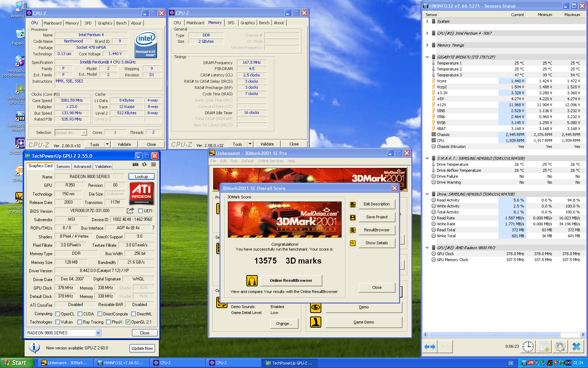Click DE language indicator in taskbar

511,363
